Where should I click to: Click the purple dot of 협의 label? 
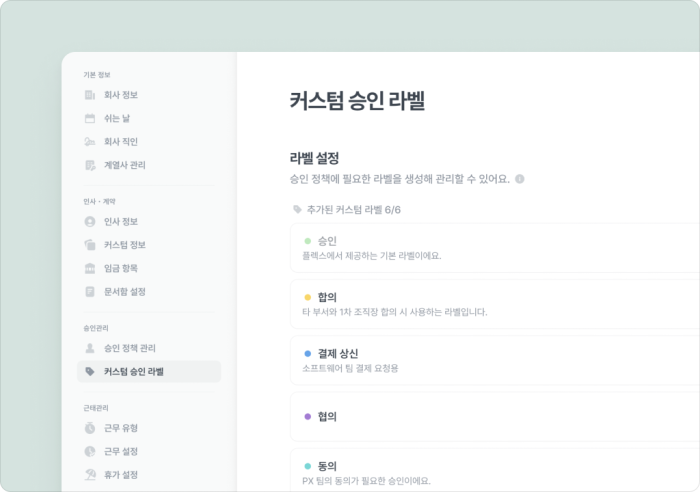(x=308, y=417)
